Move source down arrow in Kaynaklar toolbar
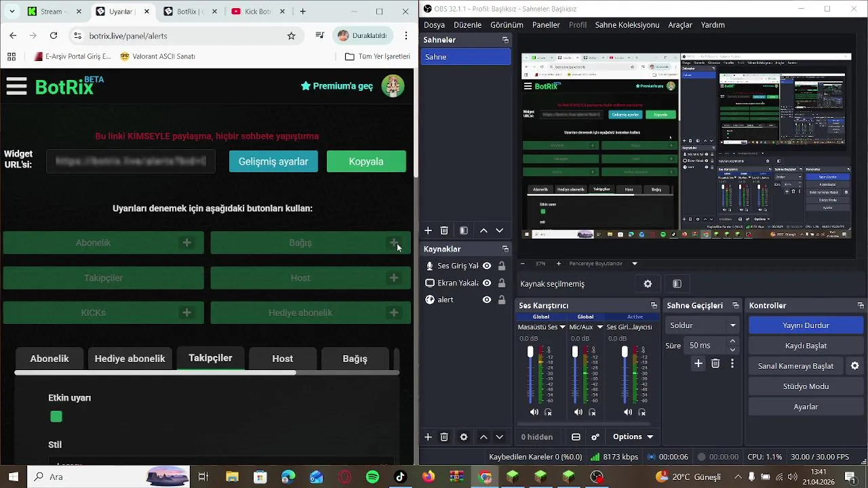The height and width of the screenshot is (488, 868). [x=500, y=437]
